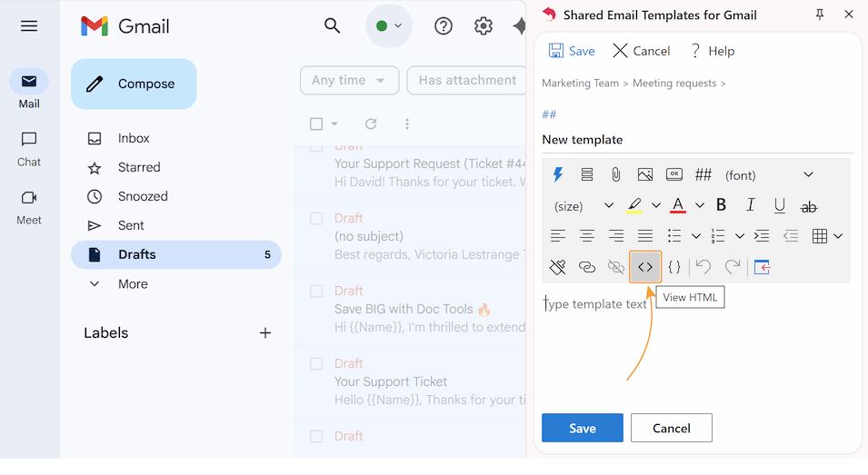Justify the text
Screen dimensions: 868x475
(645, 236)
